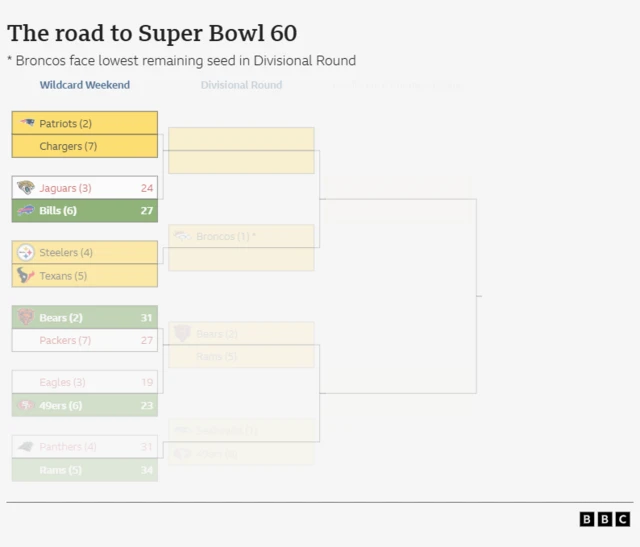Click the Texans bull logo
Viewport: 640px width, 547px height.
coord(25,275)
